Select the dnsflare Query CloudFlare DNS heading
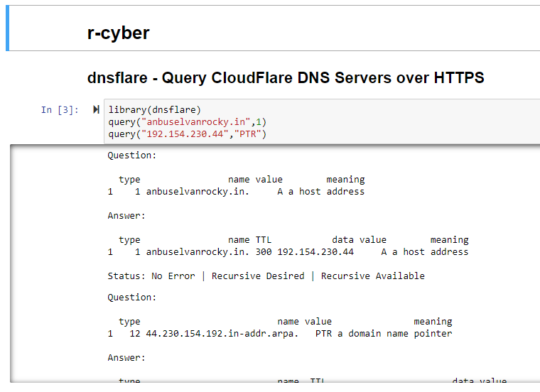Image resolution: width=540 pixels, height=392 pixels. [x=286, y=78]
